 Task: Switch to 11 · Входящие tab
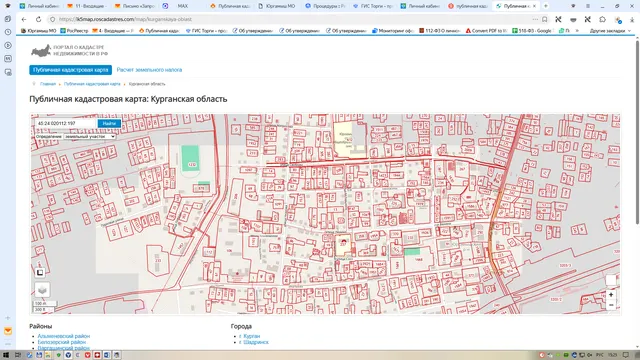click(87, 6)
